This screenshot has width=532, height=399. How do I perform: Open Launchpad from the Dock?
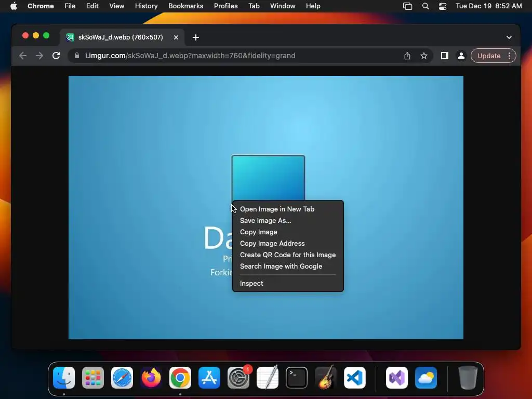click(93, 378)
